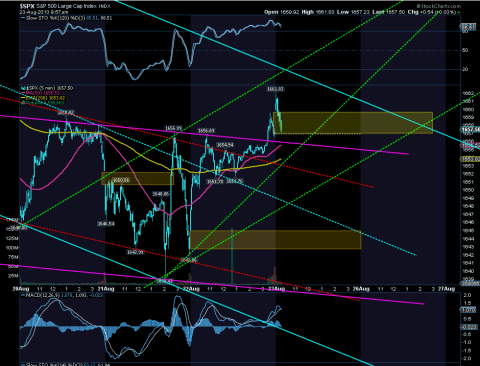Click the 26Aug date axis label

[x=361, y=289]
